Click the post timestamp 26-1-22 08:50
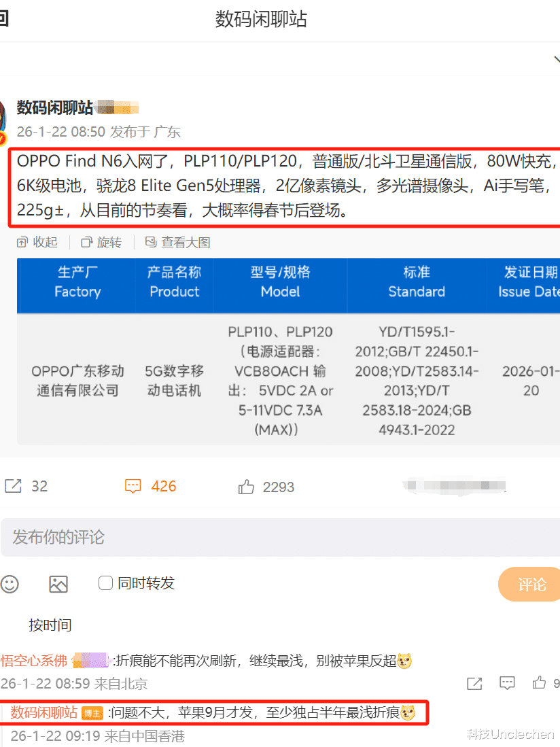 click(61, 131)
